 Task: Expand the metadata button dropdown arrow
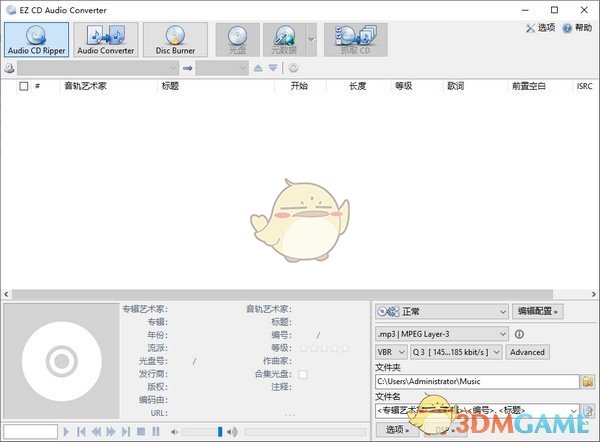pyautogui.click(x=312, y=39)
